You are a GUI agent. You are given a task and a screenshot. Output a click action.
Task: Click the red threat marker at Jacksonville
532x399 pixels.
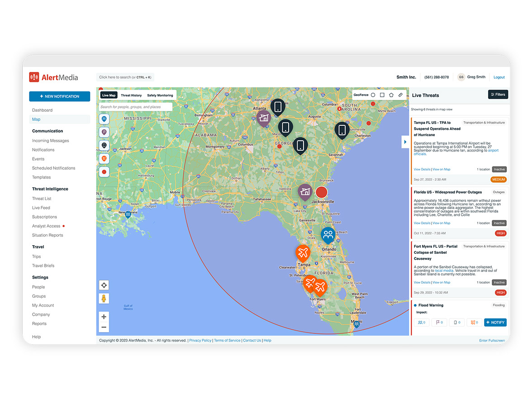click(x=321, y=192)
